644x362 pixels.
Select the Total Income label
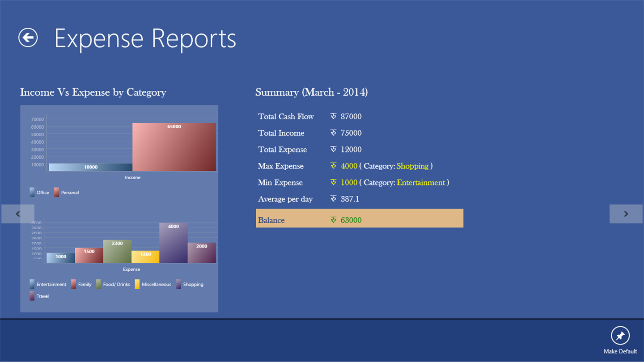coord(281,133)
